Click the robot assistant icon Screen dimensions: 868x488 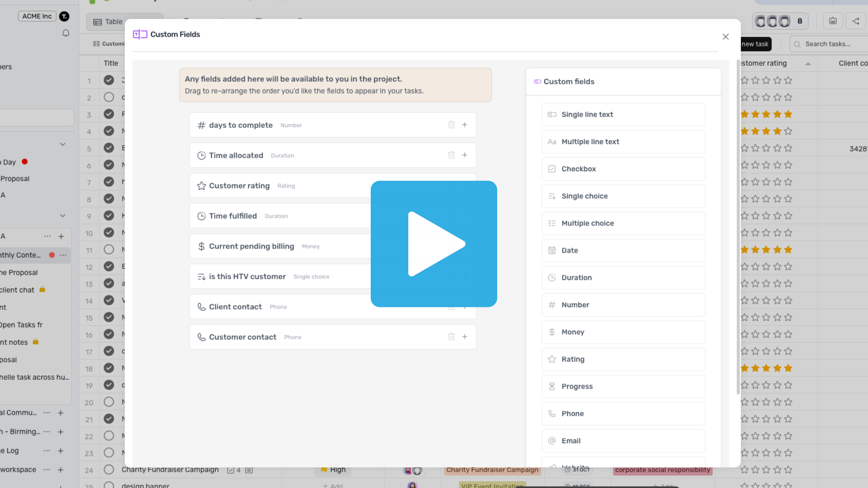(833, 21)
